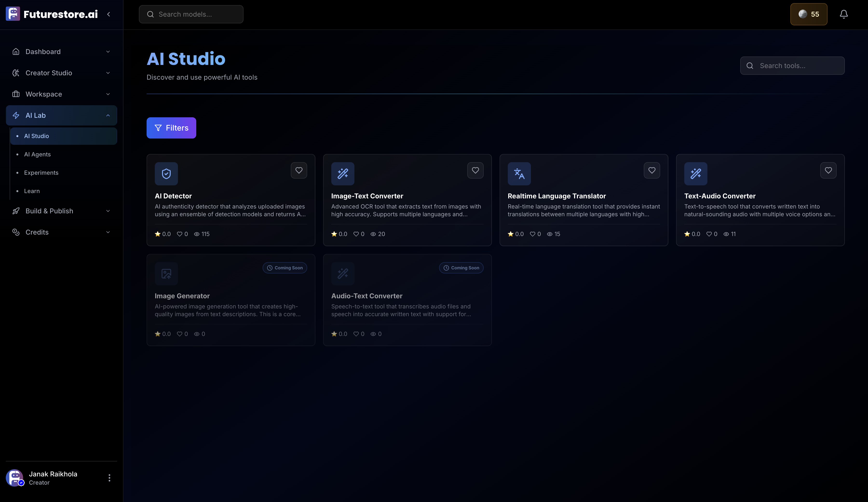Click the Audio-Text Converter card title
The width and height of the screenshot is (868, 502).
click(x=367, y=296)
